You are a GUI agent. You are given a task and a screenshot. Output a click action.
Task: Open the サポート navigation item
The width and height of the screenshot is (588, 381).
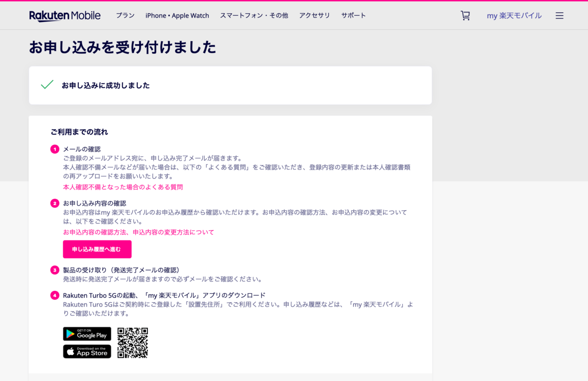click(x=353, y=15)
